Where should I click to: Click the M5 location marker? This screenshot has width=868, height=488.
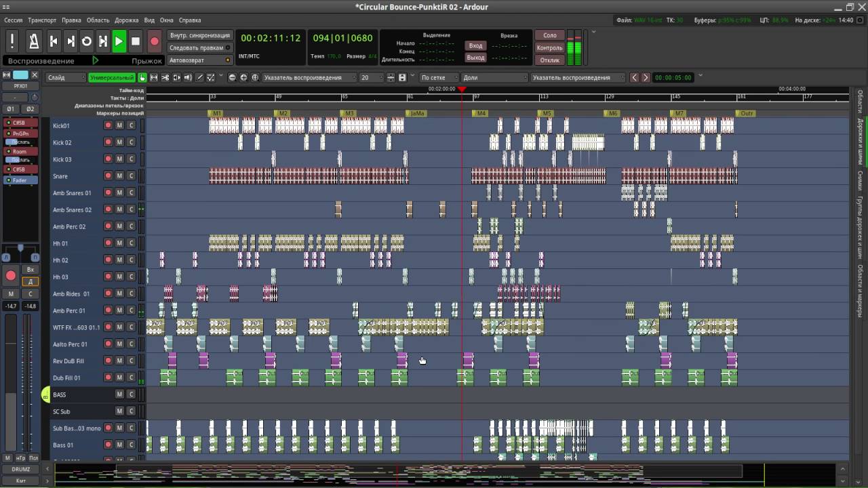click(546, 113)
